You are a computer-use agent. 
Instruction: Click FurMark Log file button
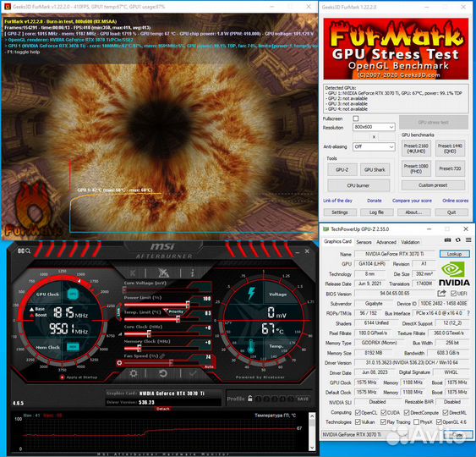[x=377, y=212]
